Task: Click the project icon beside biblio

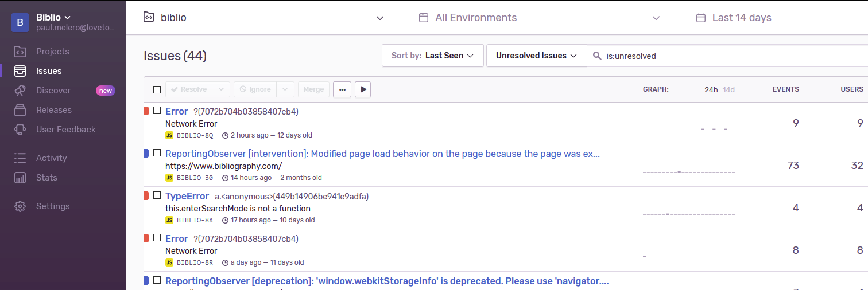Action: [x=149, y=17]
